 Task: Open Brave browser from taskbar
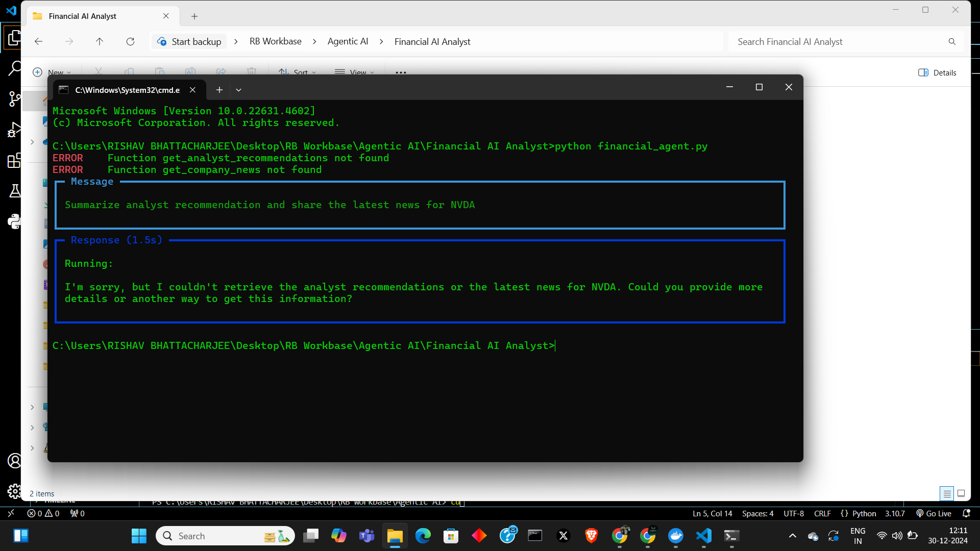point(591,536)
